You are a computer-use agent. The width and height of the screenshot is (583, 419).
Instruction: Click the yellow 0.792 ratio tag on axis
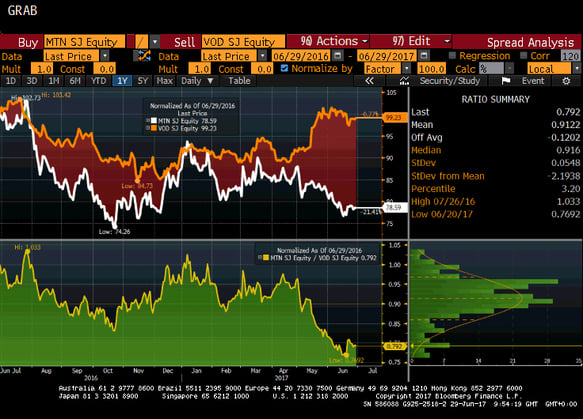(x=394, y=346)
